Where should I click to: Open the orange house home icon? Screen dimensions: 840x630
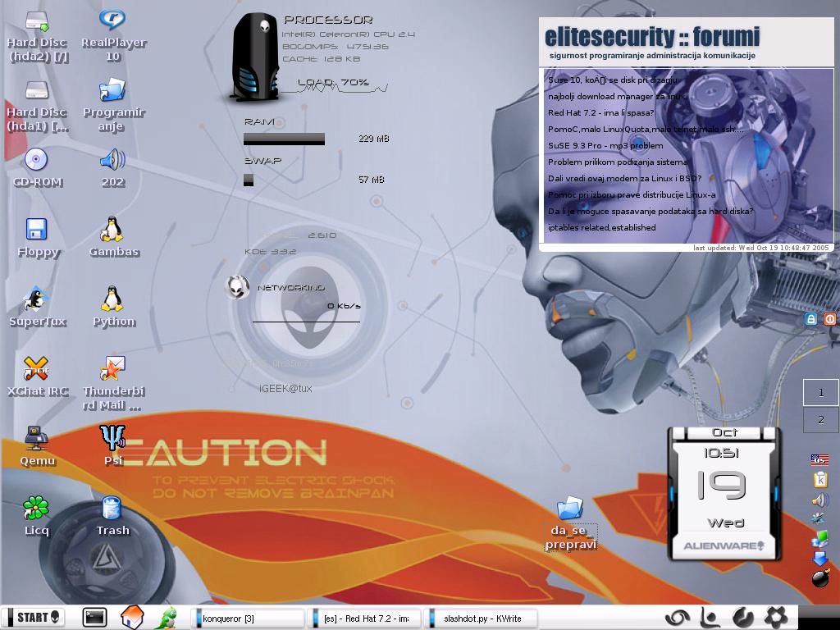[x=132, y=618]
